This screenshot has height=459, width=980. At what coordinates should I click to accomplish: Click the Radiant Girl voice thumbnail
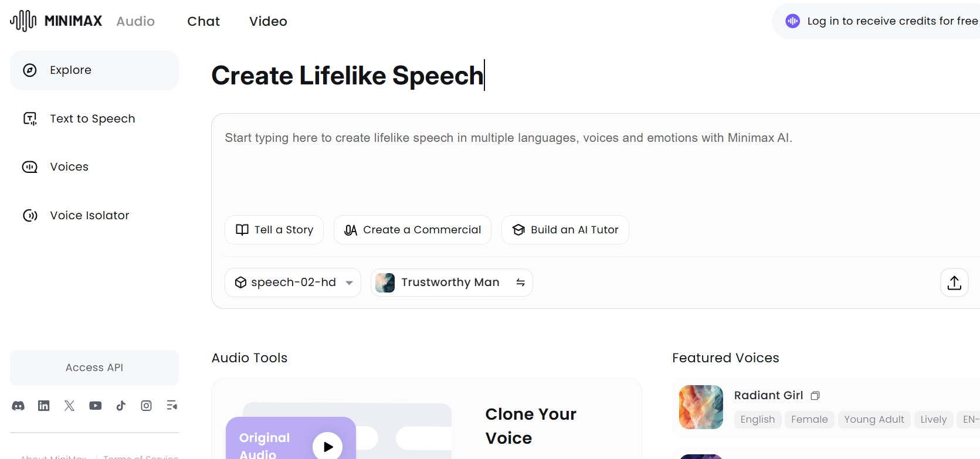(701, 407)
